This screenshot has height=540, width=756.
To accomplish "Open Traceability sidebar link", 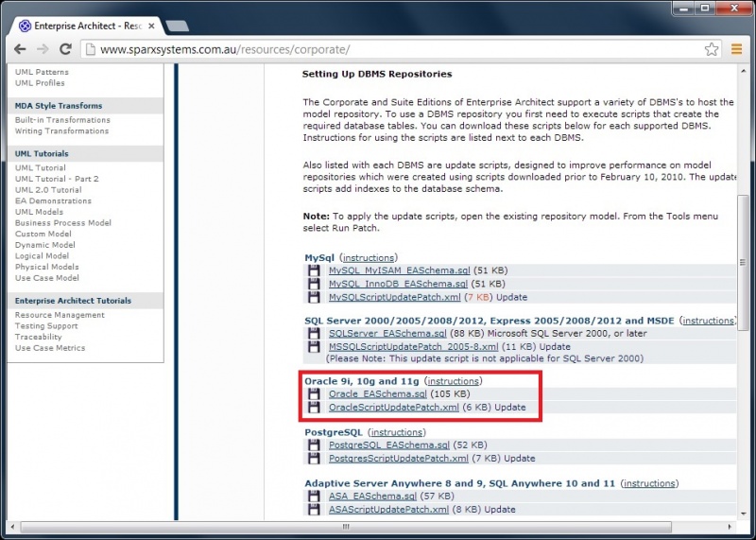I will click(38, 337).
